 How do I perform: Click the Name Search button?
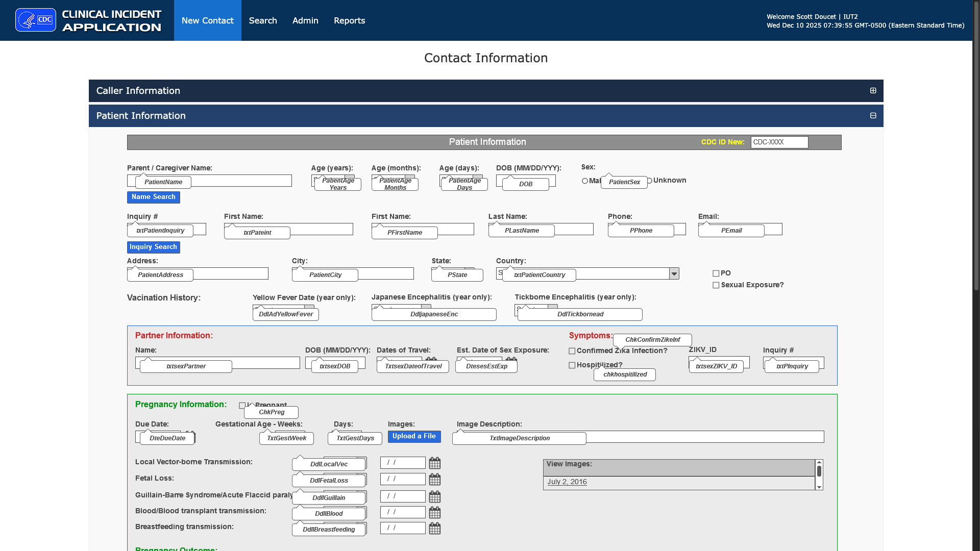click(x=153, y=197)
